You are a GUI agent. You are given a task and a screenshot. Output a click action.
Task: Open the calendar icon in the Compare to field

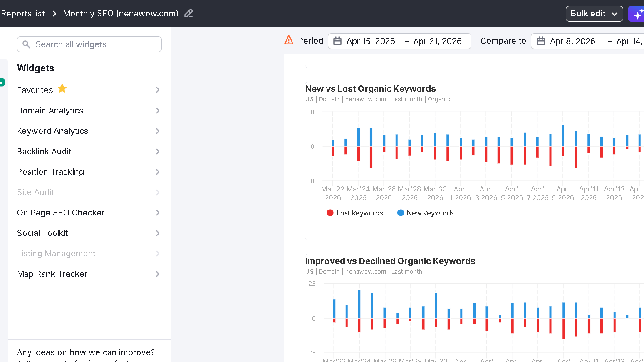[540, 40]
